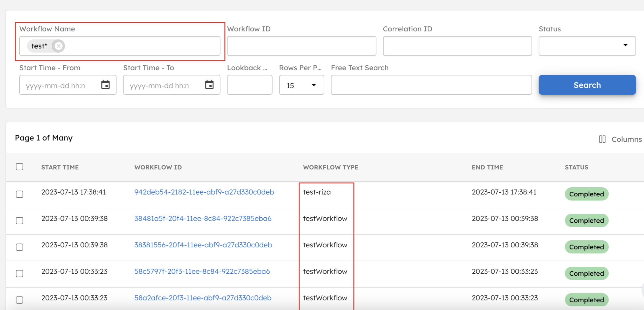Click the Lookback input field
644x310 pixels.
249,85
